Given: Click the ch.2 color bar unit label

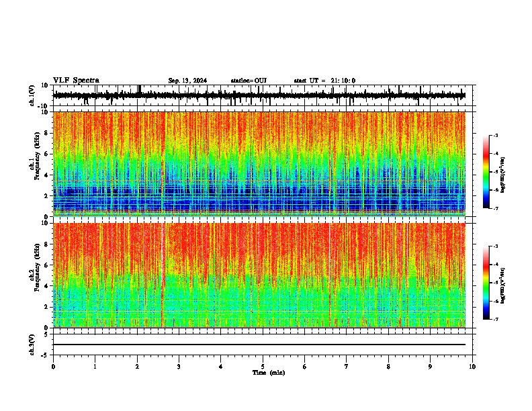Looking at the screenshot, I should pos(503,285).
